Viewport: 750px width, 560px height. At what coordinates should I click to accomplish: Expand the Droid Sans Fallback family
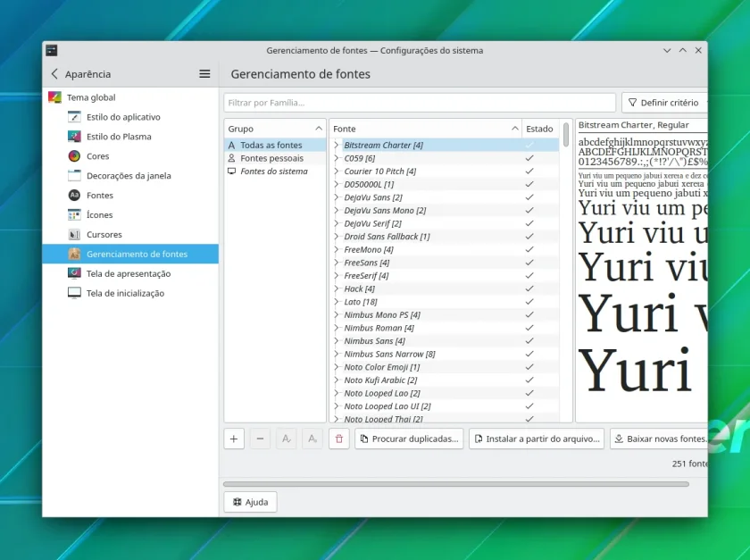[x=337, y=237]
